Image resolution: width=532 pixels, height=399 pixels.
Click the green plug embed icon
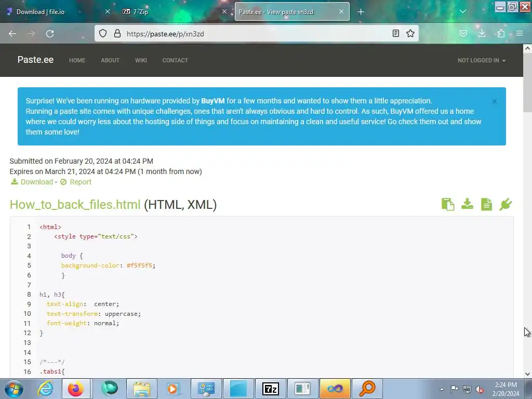506,205
